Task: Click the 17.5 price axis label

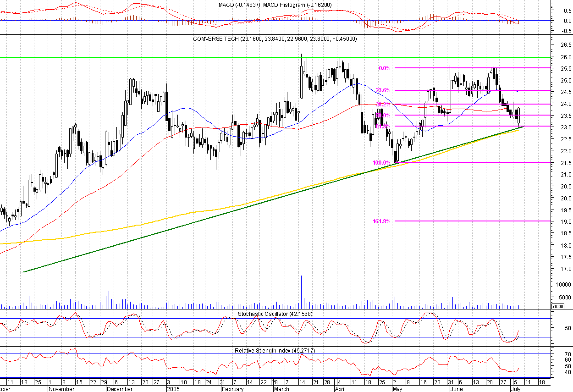Action: pos(565,258)
